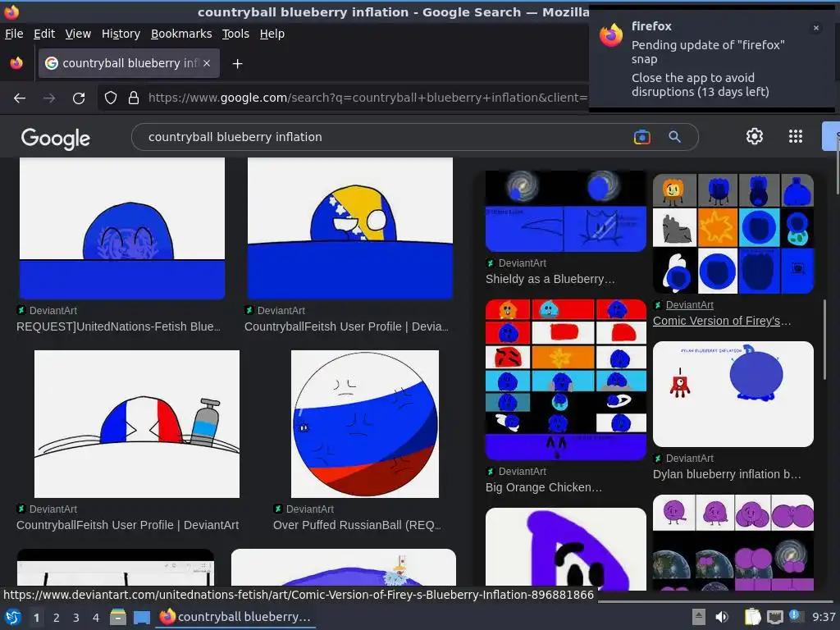Image resolution: width=840 pixels, height=630 pixels.
Task: Select the countryball blueberry inflation tab
Action: [x=129, y=63]
